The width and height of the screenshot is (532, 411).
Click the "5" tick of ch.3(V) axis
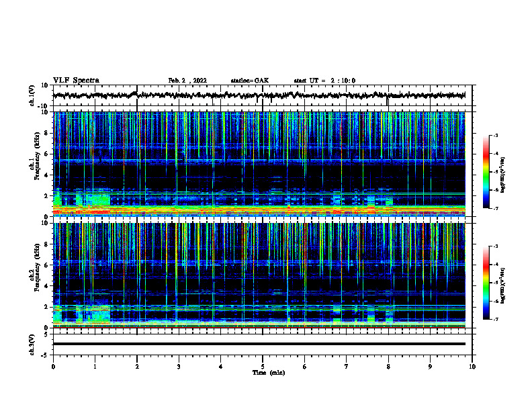click(x=46, y=334)
